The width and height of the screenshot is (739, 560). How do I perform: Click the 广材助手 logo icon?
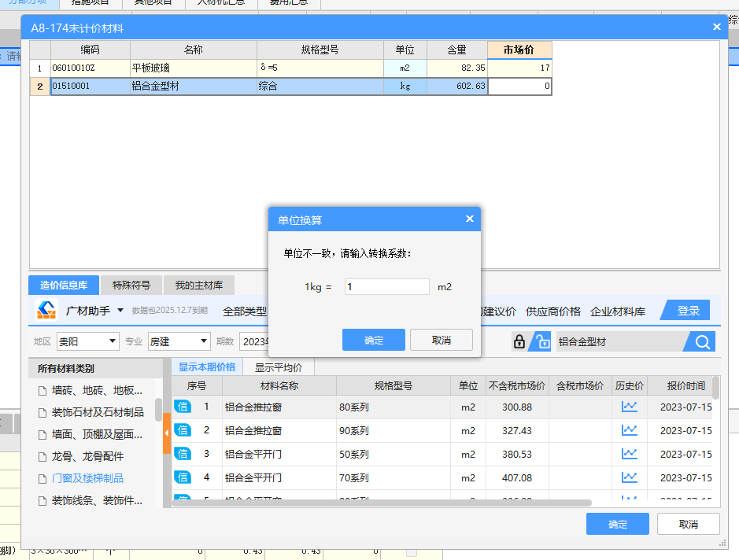click(46, 310)
